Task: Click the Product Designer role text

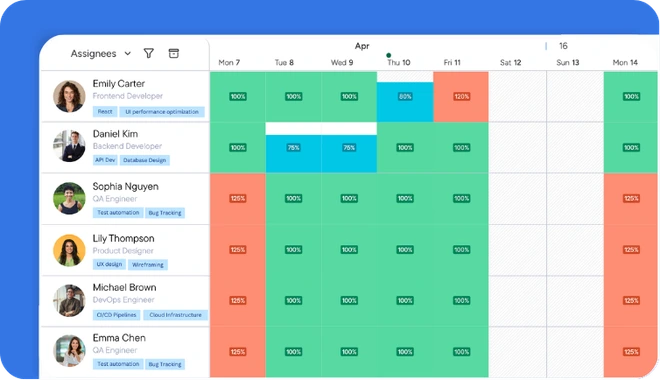Action: tap(123, 251)
